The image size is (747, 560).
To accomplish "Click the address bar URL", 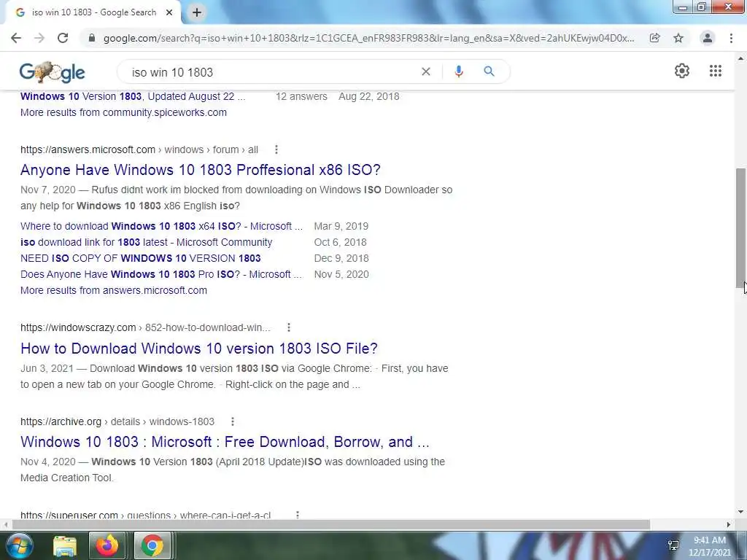I will tap(368, 38).
